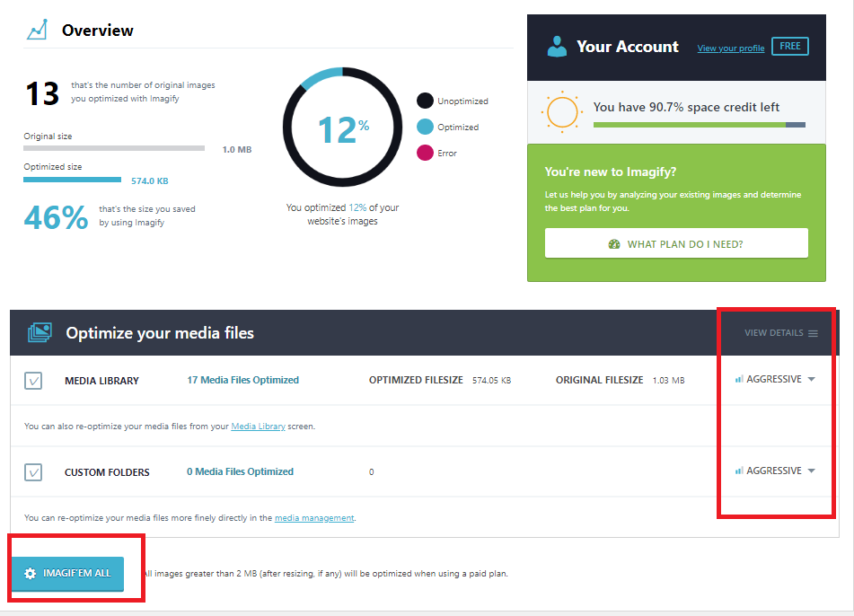854x616 pixels.
Task: Click the gear icon in Imagif'em All
Action: 30,574
